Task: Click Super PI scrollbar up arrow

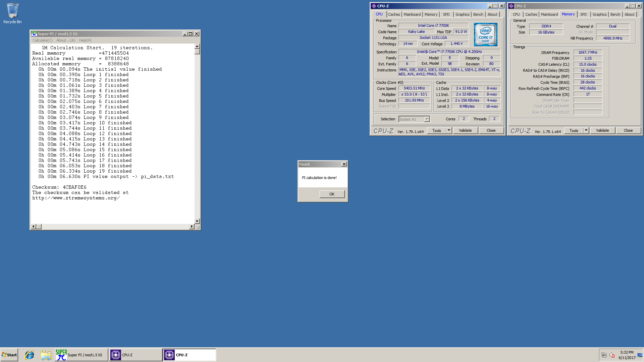Action: [x=197, y=47]
